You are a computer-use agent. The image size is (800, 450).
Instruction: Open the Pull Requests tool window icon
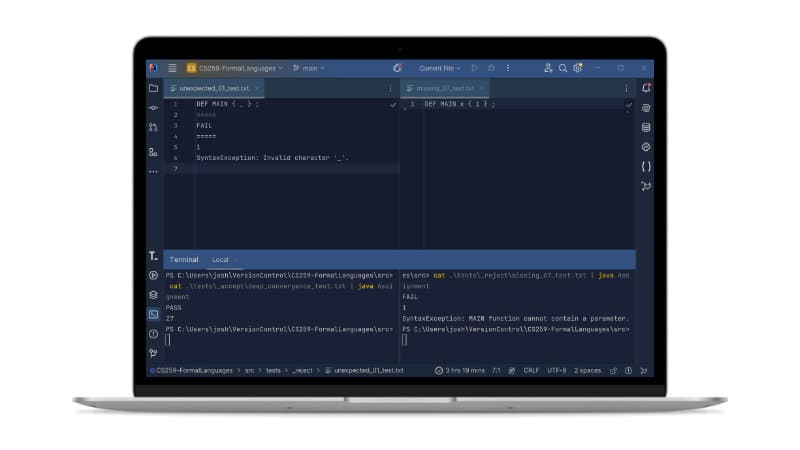coord(153,127)
